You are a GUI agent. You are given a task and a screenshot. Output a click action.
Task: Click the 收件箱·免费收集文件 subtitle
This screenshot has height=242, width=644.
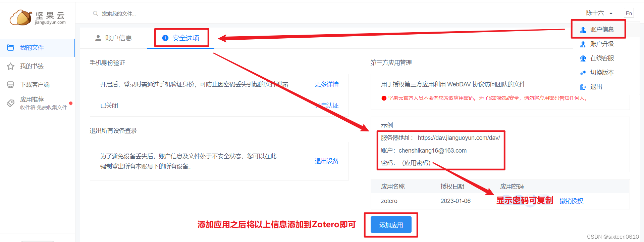tap(44, 108)
